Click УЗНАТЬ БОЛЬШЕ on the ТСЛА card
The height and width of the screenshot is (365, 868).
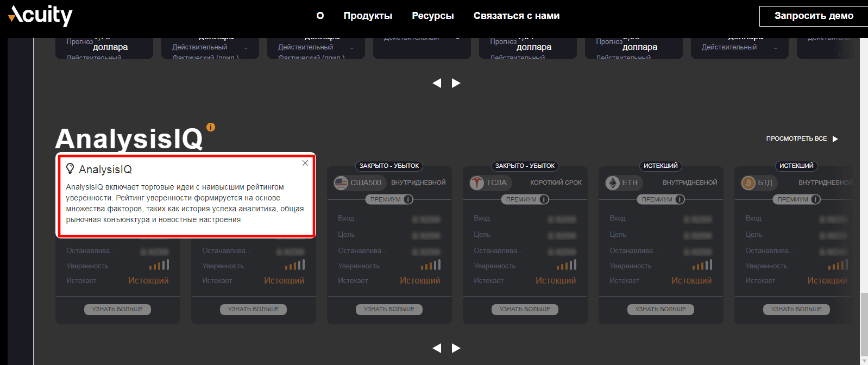[x=525, y=310]
